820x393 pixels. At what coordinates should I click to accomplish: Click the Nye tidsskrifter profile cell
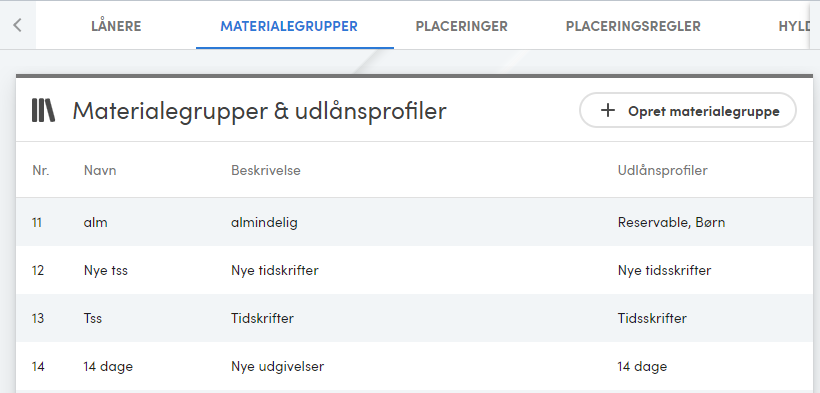pyautogui.click(x=664, y=271)
